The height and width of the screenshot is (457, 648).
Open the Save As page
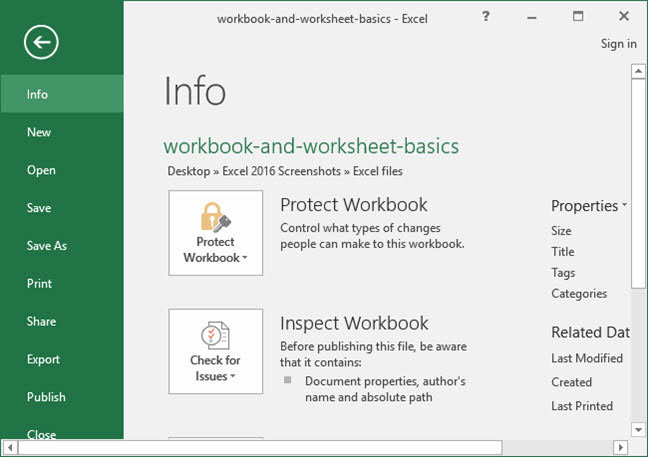pyautogui.click(x=62, y=245)
